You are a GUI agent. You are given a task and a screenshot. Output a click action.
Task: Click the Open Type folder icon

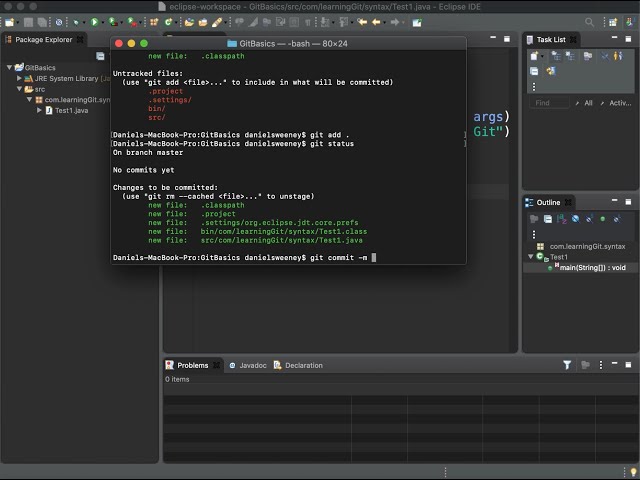[x=189, y=22]
